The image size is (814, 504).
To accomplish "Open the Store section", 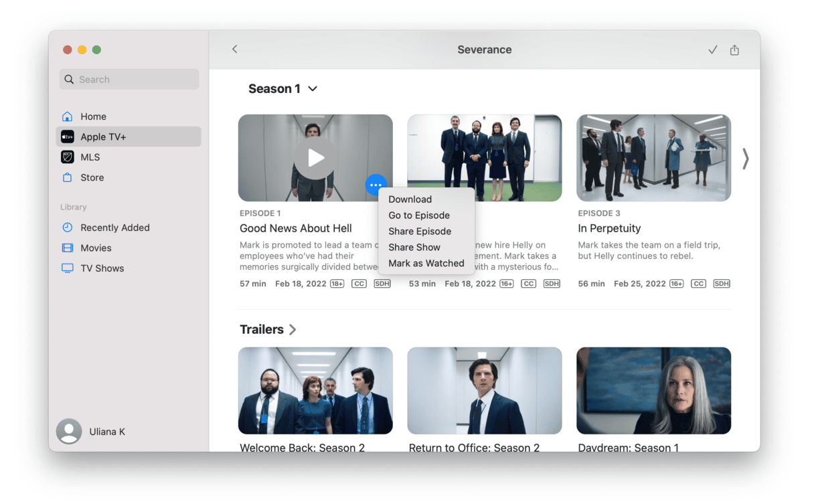I will click(92, 177).
